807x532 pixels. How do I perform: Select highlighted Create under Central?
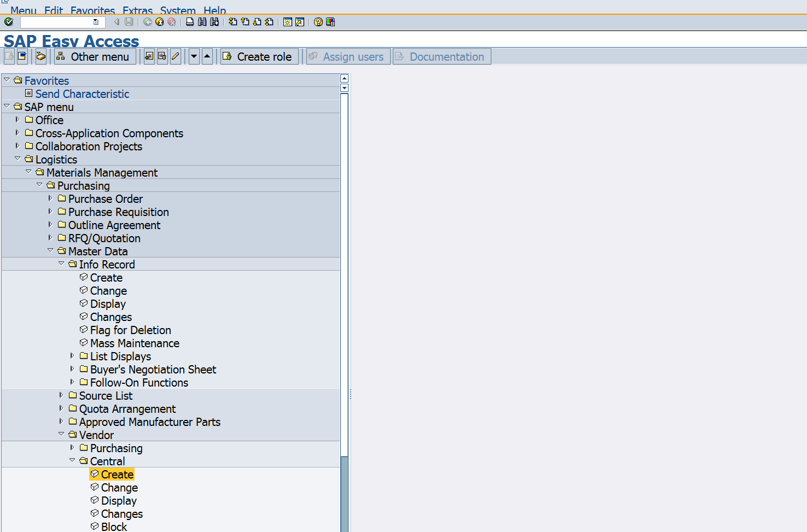click(117, 475)
